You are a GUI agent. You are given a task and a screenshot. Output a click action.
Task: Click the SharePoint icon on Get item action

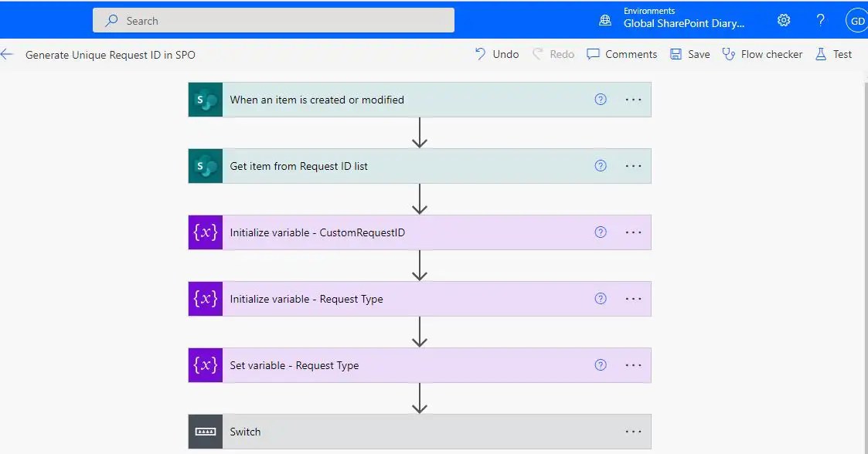[x=204, y=165]
